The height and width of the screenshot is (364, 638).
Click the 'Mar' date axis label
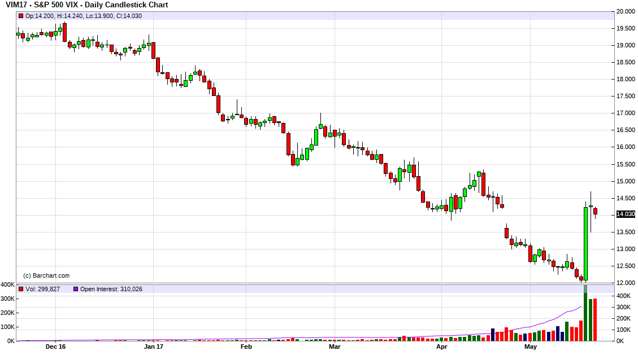[x=335, y=347]
